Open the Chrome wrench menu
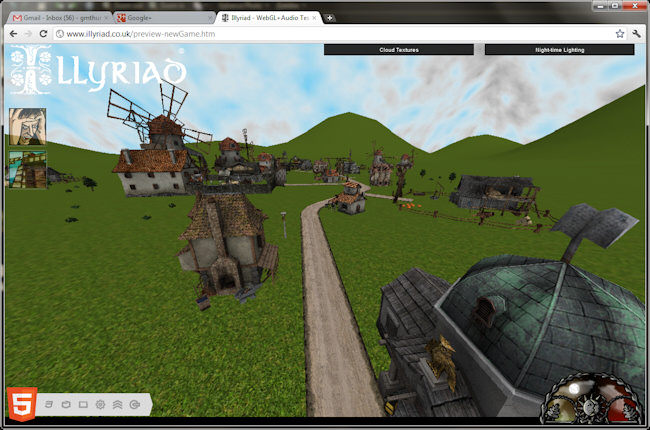This screenshot has height=430, width=650. (636, 34)
